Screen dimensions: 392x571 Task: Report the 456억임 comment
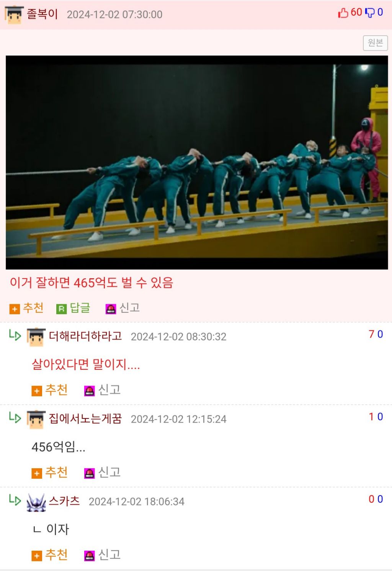tap(103, 473)
